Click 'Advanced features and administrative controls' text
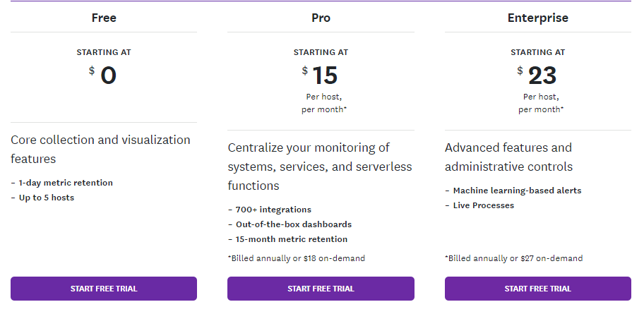Viewport: 644px width, 314px height. coord(508,157)
